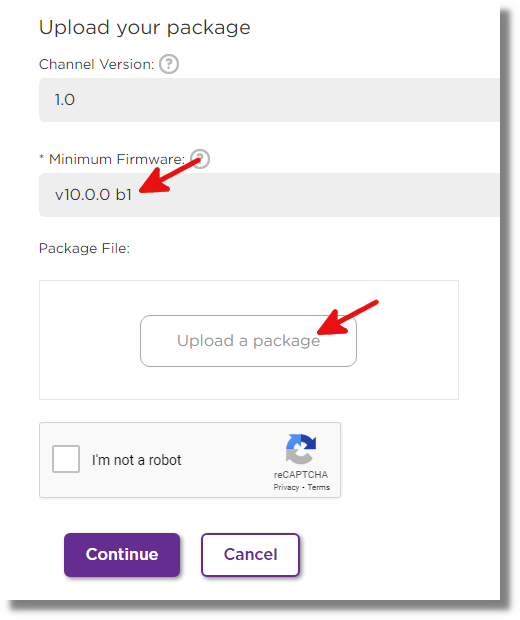The image size is (520, 620).
Task: Click the Upload a package button
Action: click(x=248, y=341)
